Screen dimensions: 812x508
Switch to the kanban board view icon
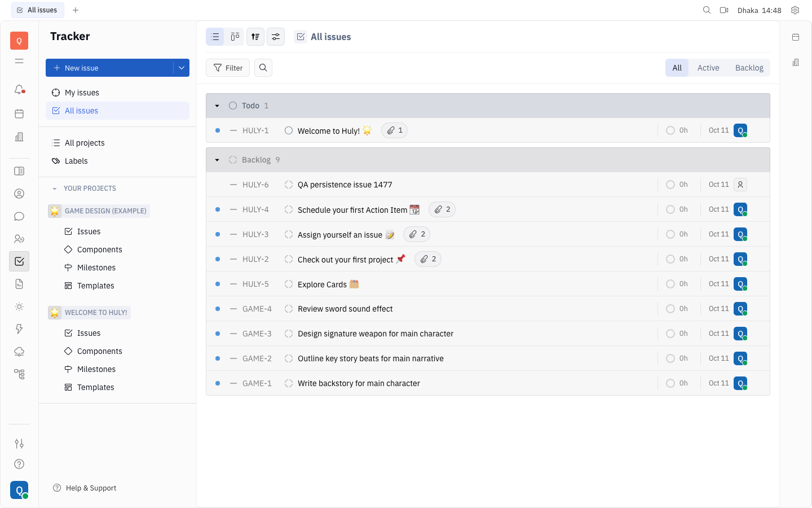click(235, 37)
